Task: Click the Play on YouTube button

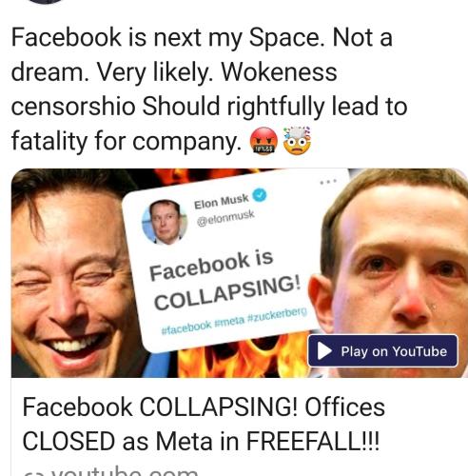Action: pyautogui.click(x=382, y=351)
